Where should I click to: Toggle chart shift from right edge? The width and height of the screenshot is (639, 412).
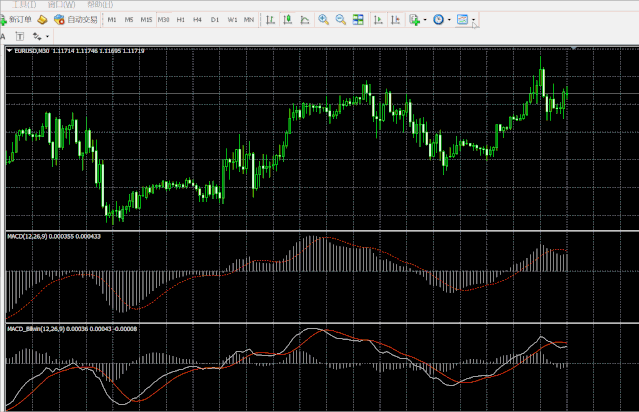395,19
